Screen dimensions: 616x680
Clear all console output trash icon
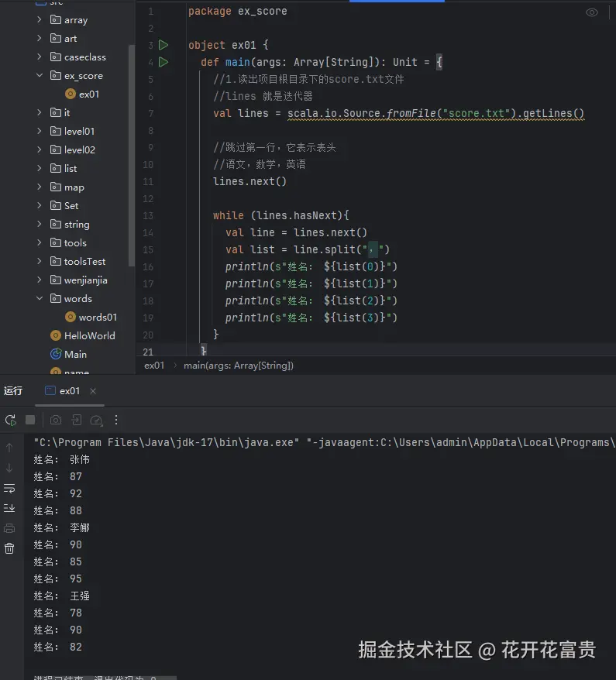(9, 548)
